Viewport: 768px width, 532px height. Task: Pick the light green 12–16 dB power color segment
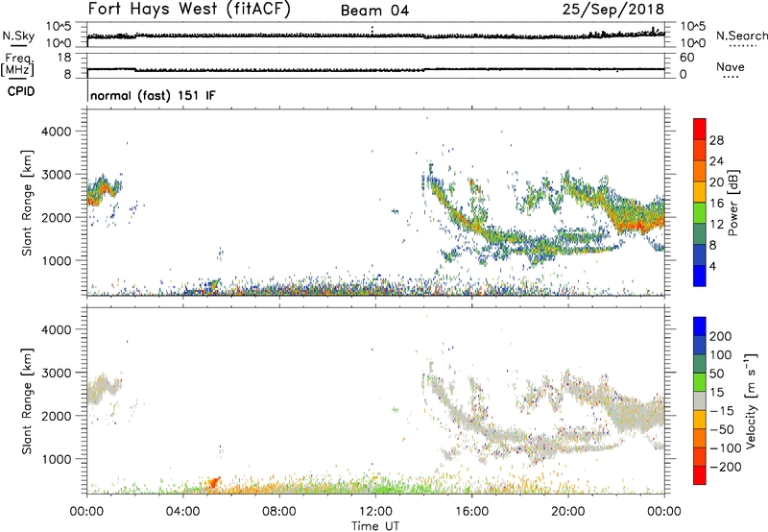(x=700, y=213)
